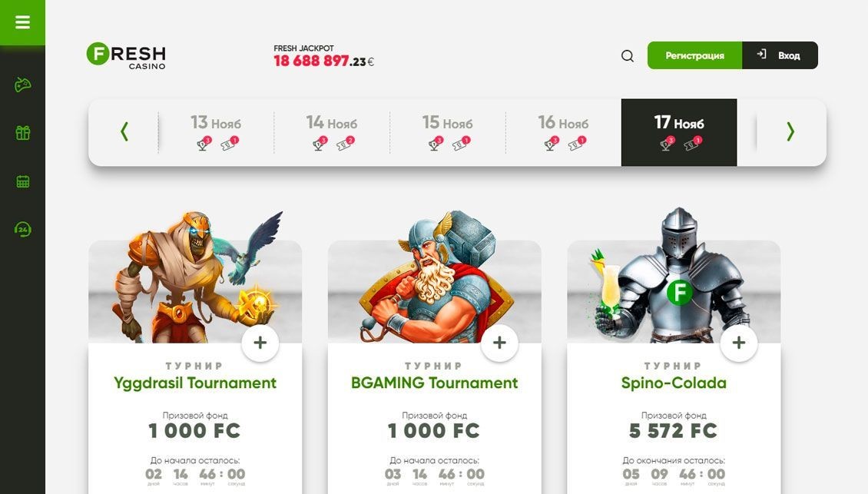Open the Spino-Colada tournament title link
Viewport: 868px width, 494px height.
(x=674, y=383)
